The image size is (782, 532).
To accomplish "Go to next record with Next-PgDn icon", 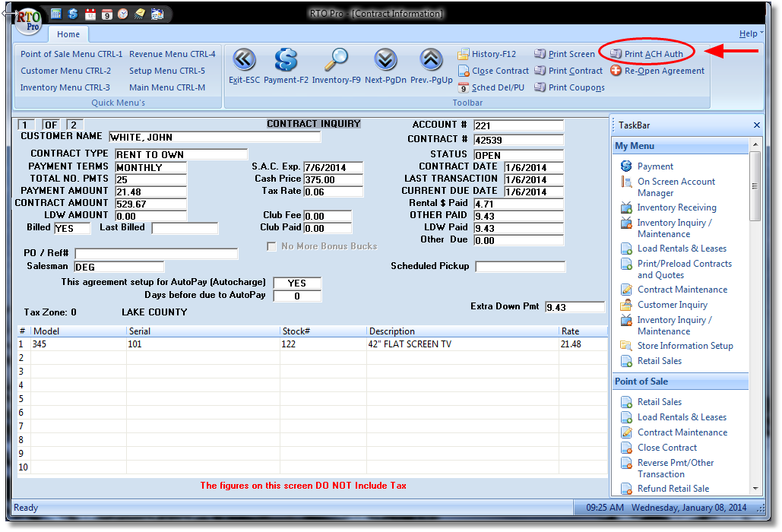I will 385,60.
